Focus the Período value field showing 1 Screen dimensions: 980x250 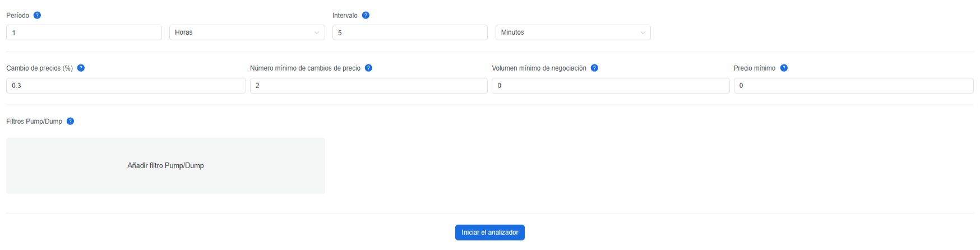click(x=84, y=33)
